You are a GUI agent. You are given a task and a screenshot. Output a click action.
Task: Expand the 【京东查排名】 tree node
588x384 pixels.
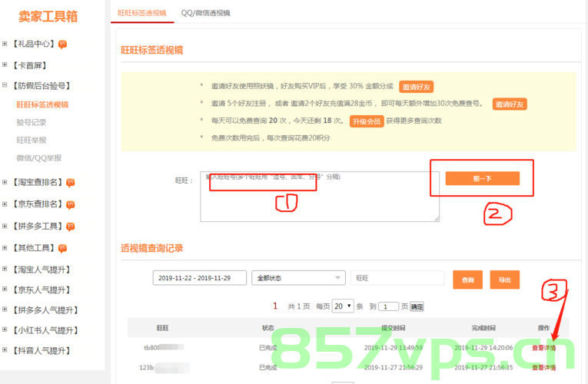(x=5, y=204)
